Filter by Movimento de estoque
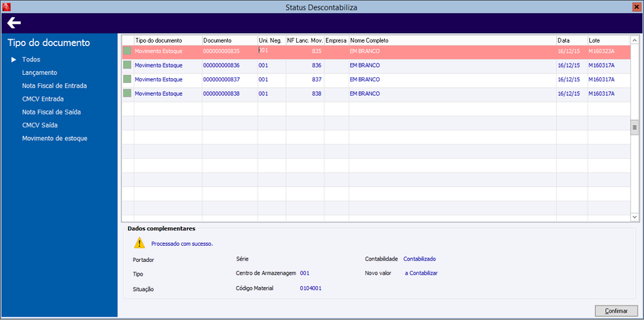This screenshot has height=320, width=644. [x=55, y=138]
